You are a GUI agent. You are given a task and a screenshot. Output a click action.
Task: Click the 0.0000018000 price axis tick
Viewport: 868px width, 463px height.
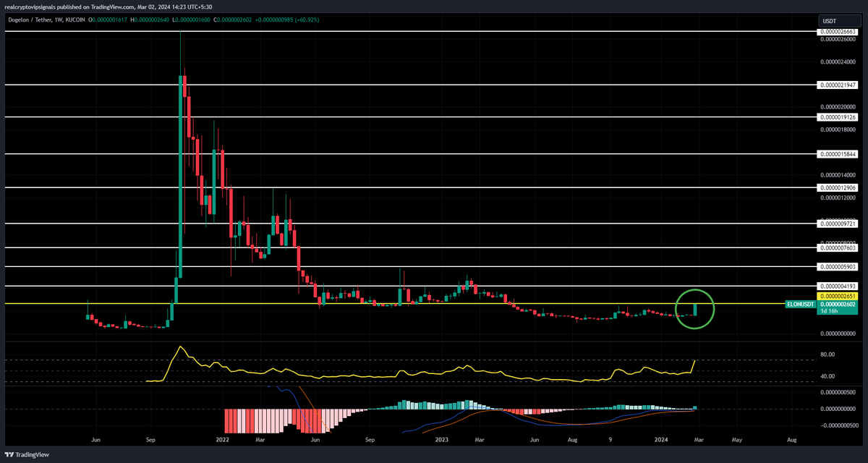(838, 129)
